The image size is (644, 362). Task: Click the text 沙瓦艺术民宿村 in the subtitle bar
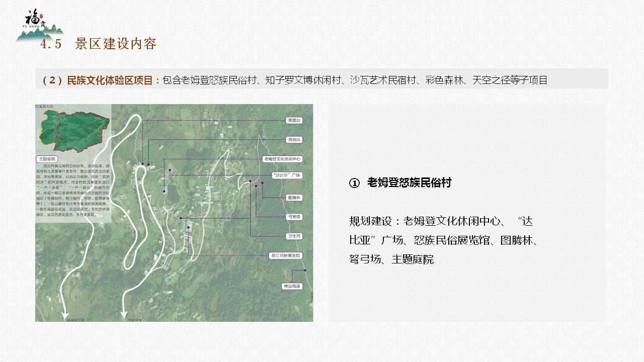pos(383,80)
